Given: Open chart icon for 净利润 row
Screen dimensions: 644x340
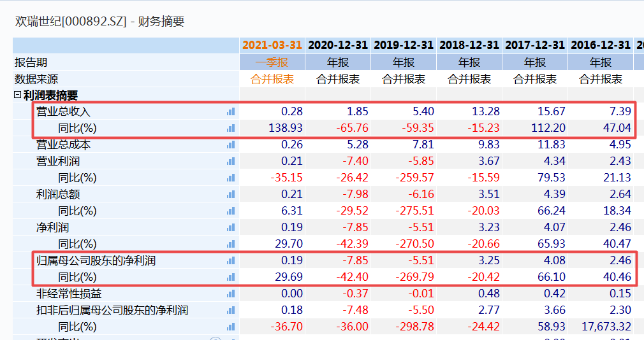Looking at the screenshot, I should (x=231, y=227).
